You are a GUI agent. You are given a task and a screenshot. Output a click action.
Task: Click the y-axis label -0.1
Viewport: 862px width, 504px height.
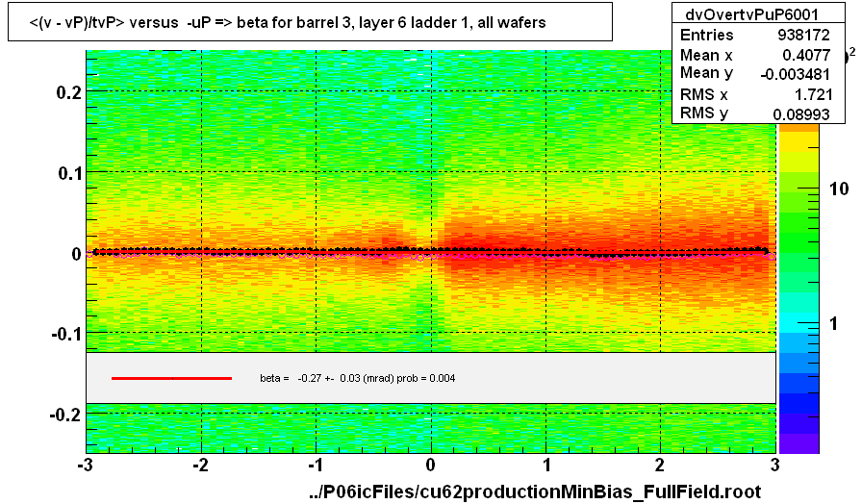[67, 334]
